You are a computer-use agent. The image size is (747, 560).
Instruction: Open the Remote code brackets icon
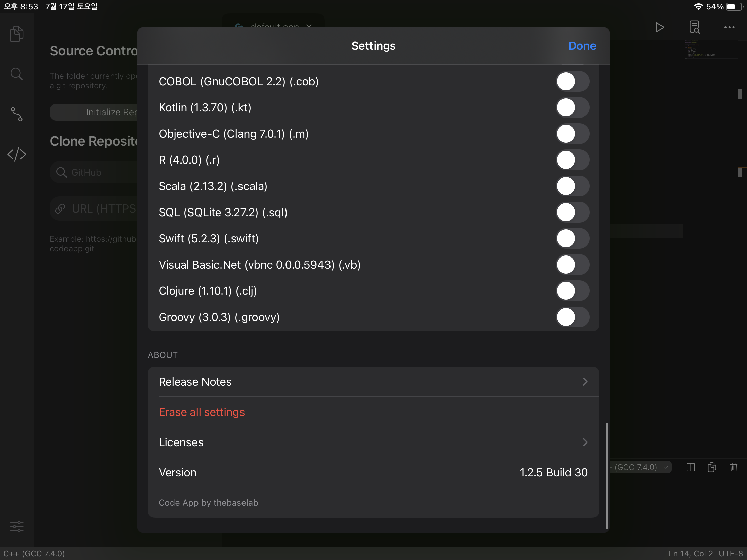click(16, 154)
